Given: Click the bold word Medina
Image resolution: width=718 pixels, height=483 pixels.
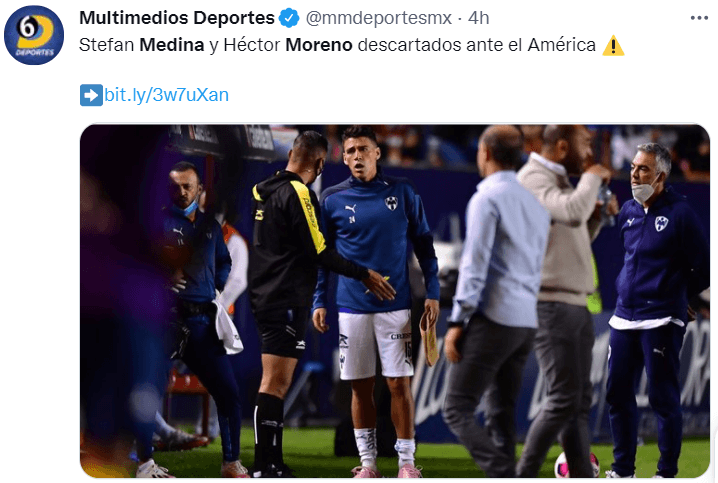Looking at the screenshot, I should tap(171, 45).
